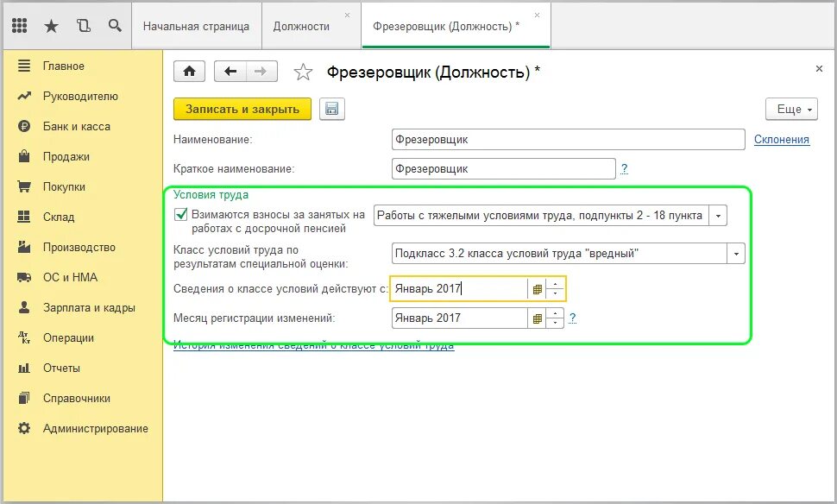837x504 pixels.
Task: Save the form using the diskette icon
Action: 332,109
